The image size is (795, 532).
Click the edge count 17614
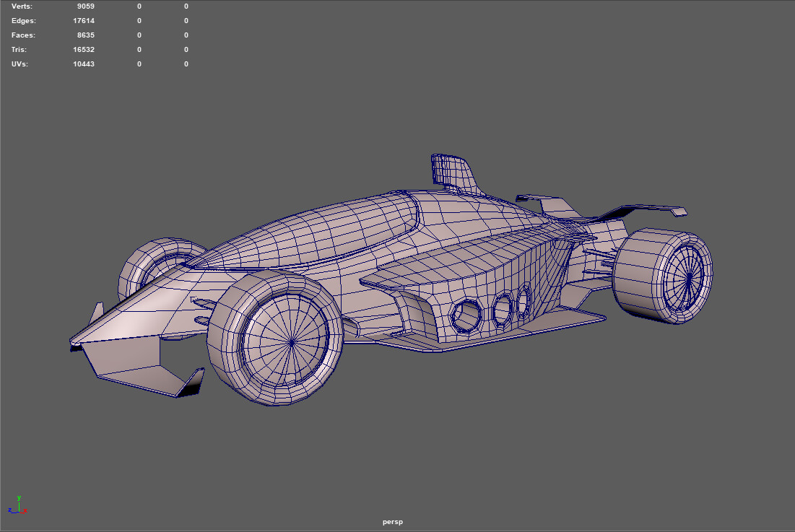(84, 20)
